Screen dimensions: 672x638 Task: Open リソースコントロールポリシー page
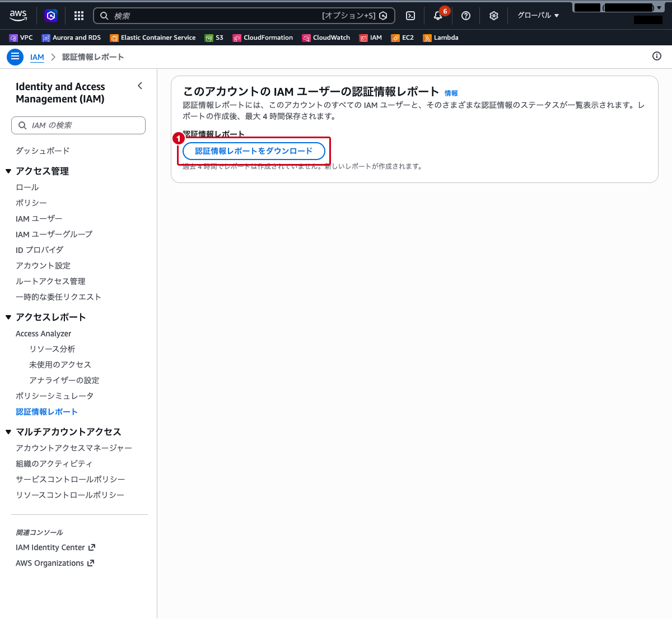(x=70, y=495)
